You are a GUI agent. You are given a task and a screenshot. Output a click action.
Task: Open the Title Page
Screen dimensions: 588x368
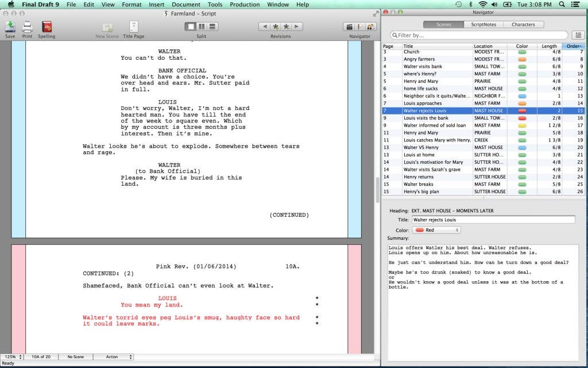click(134, 27)
